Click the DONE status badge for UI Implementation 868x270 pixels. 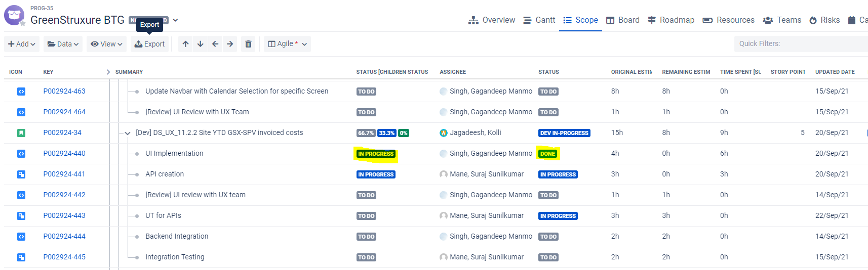click(x=547, y=154)
